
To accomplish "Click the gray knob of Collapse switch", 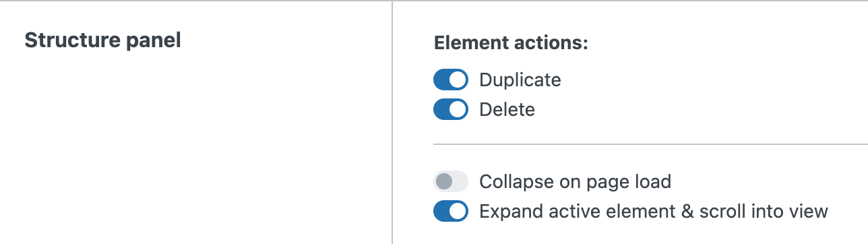I will 443,181.
